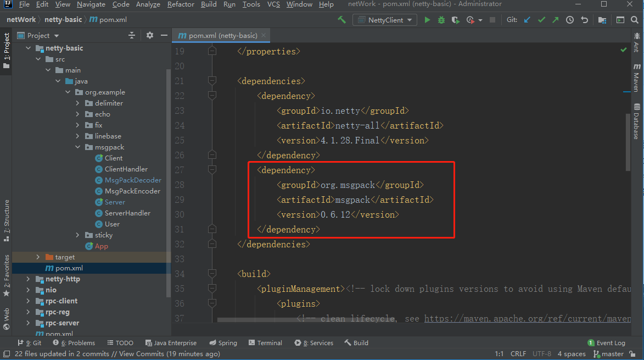Screen dimensions: 644x360
Task: Open the Refactor menu
Action: pos(181,4)
